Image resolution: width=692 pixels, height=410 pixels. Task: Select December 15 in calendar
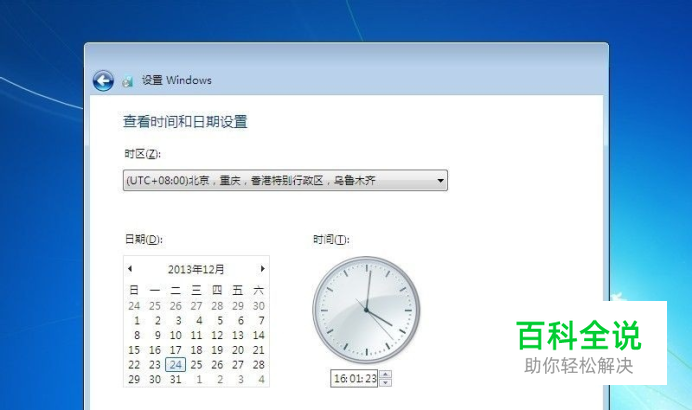pyautogui.click(x=134, y=350)
